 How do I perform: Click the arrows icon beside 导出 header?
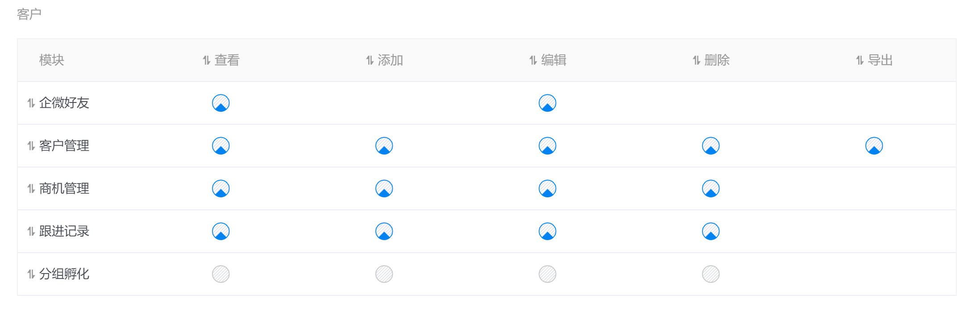[x=860, y=60]
